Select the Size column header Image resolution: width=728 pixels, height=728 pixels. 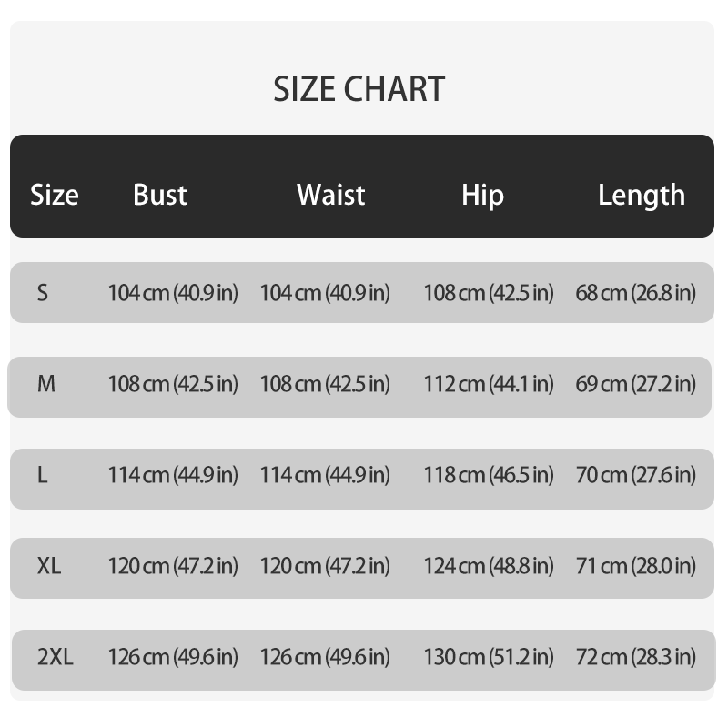[x=55, y=195]
